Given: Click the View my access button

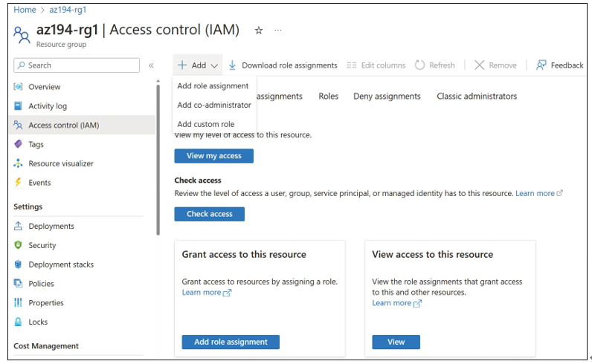Looking at the screenshot, I should (x=213, y=156).
